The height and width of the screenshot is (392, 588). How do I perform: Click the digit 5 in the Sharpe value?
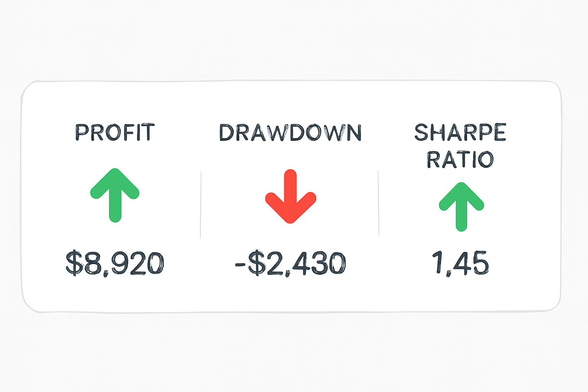tap(480, 263)
